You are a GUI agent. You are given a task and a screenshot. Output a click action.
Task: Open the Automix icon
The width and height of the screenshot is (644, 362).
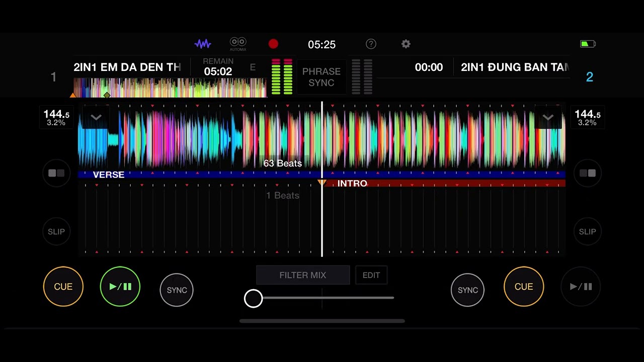(x=238, y=44)
